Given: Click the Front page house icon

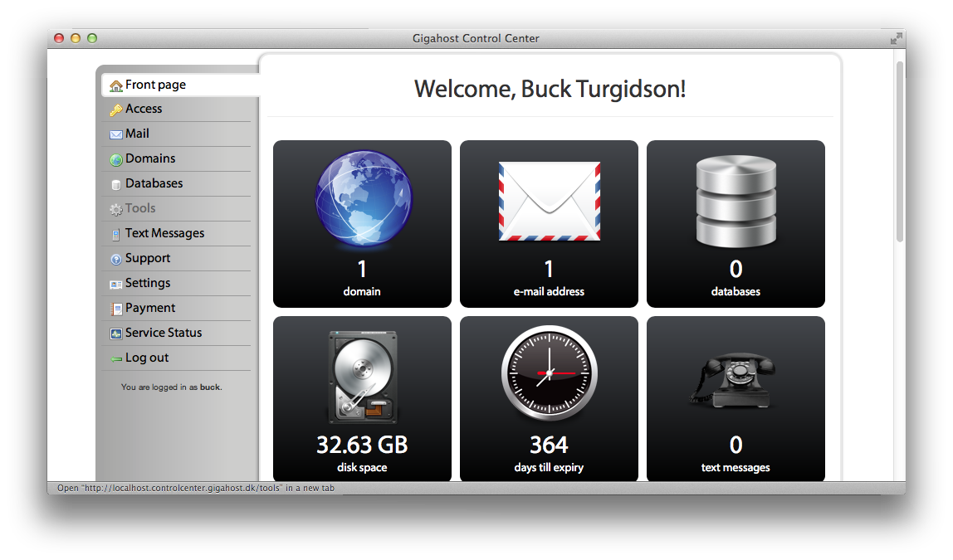Looking at the screenshot, I should pos(116,86).
